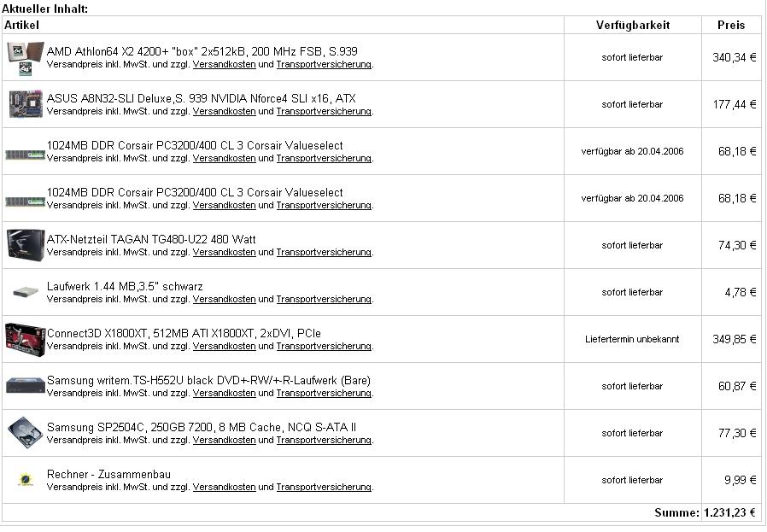Click the first Corsair RAM module image
The width and height of the screenshot is (767, 532).
[25, 155]
